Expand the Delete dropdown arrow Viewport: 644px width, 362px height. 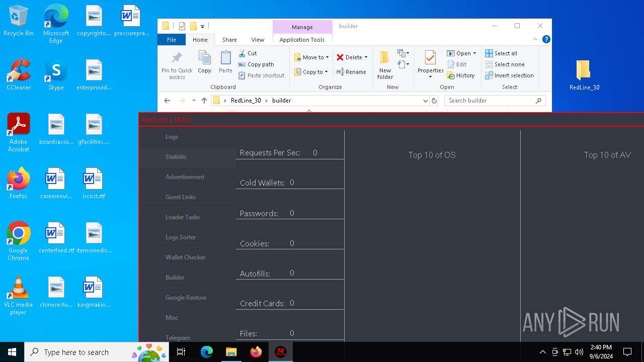tap(366, 57)
